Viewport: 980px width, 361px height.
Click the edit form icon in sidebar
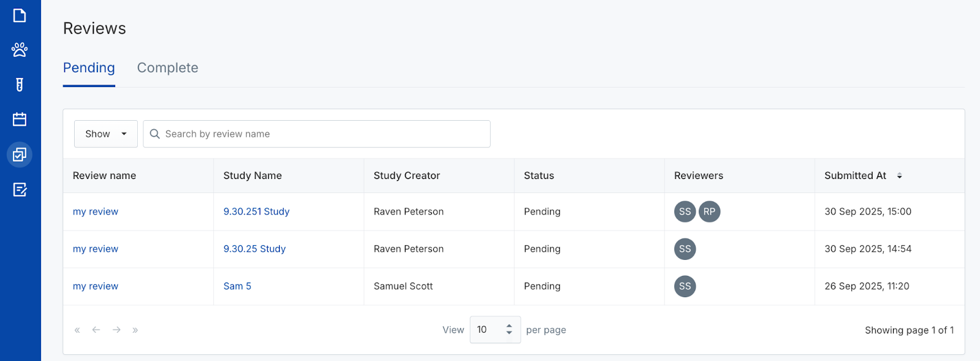pos(20,190)
